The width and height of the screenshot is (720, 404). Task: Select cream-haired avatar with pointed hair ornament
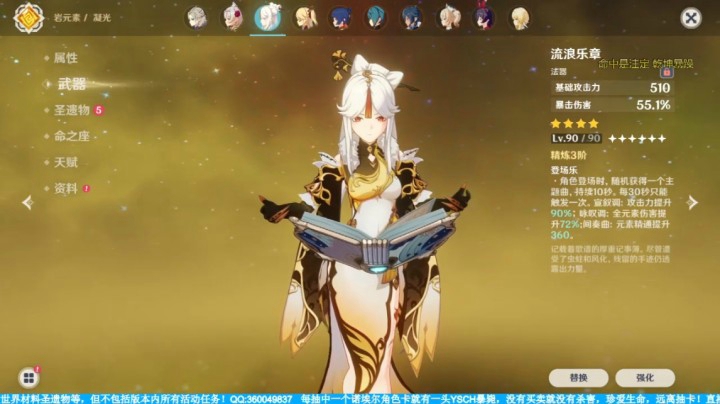(448, 18)
